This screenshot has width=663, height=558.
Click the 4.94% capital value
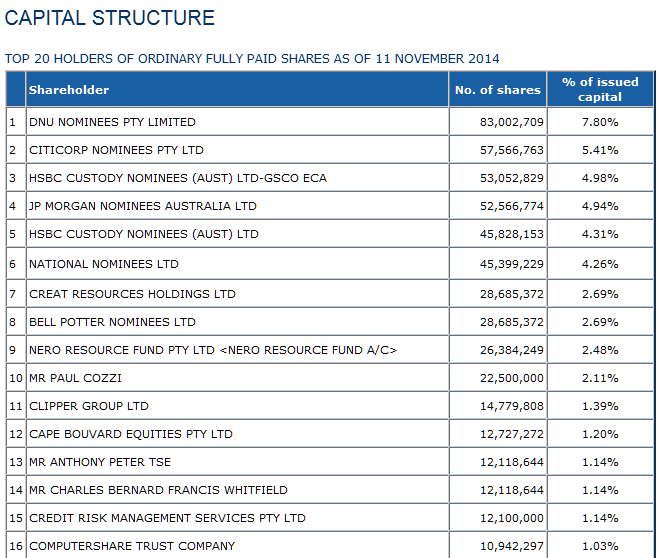click(x=600, y=206)
